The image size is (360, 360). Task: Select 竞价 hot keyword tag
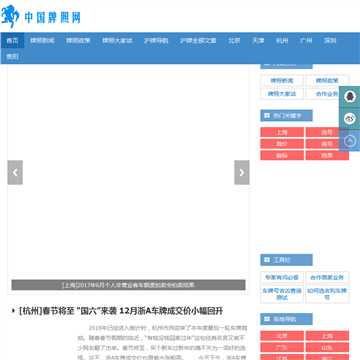coord(282,144)
